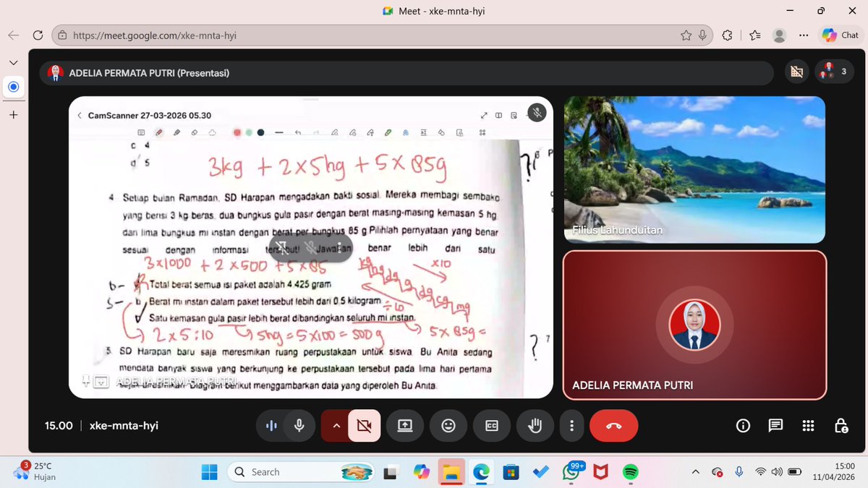868x488 pixels.
Task: Open the more options three-dot menu in Meet
Action: (571, 426)
